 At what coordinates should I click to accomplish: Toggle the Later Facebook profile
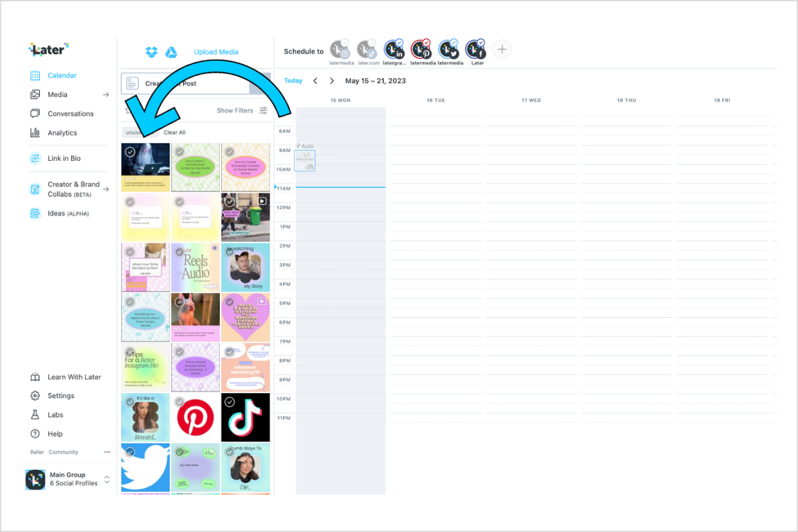pyautogui.click(x=475, y=50)
